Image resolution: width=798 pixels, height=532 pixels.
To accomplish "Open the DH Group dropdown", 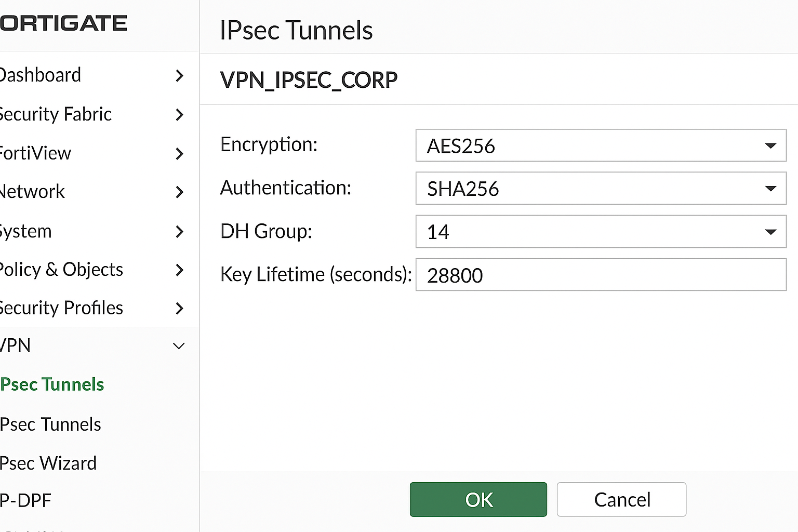I will [x=601, y=232].
